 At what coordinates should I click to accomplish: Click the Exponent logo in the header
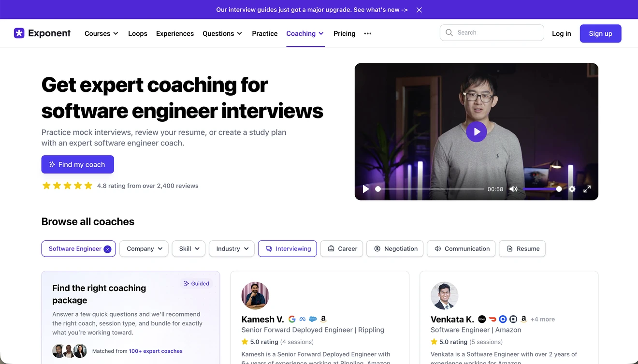pyautogui.click(x=42, y=33)
